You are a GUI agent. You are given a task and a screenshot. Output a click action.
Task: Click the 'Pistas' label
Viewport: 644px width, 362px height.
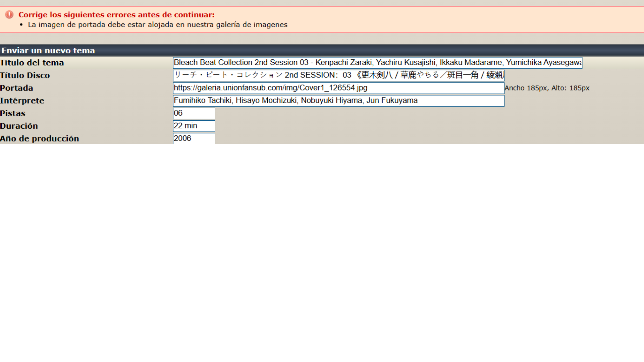(x=13, y=113)
